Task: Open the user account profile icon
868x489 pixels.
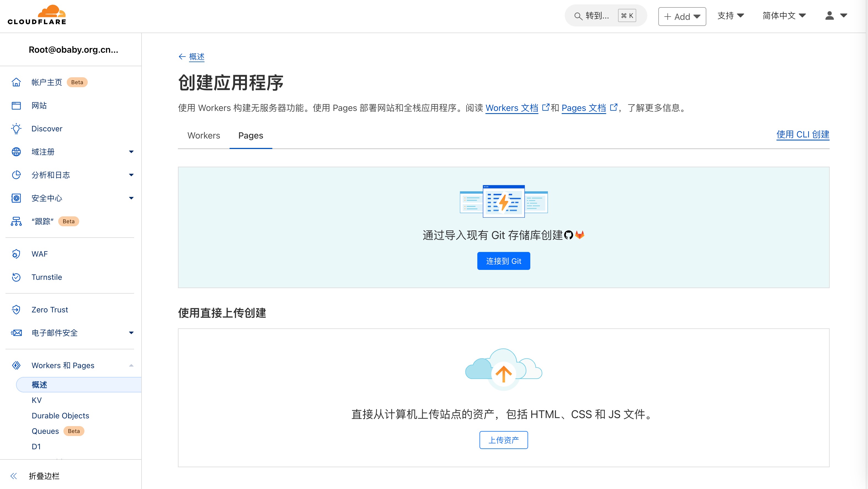Action: [x=830, y=15]
